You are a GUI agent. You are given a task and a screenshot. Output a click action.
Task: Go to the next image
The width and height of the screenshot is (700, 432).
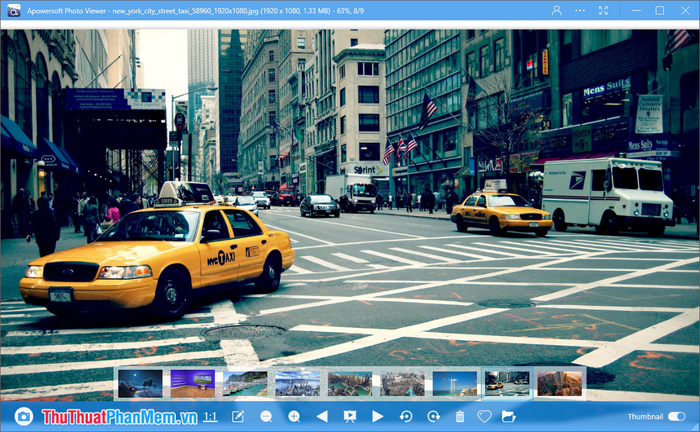[378, 417]
